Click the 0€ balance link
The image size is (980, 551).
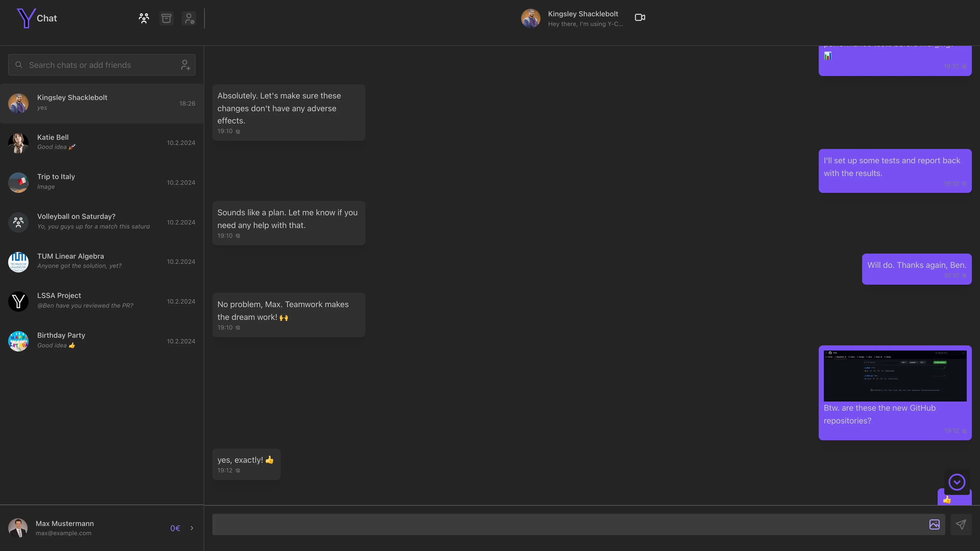[175, 528]
